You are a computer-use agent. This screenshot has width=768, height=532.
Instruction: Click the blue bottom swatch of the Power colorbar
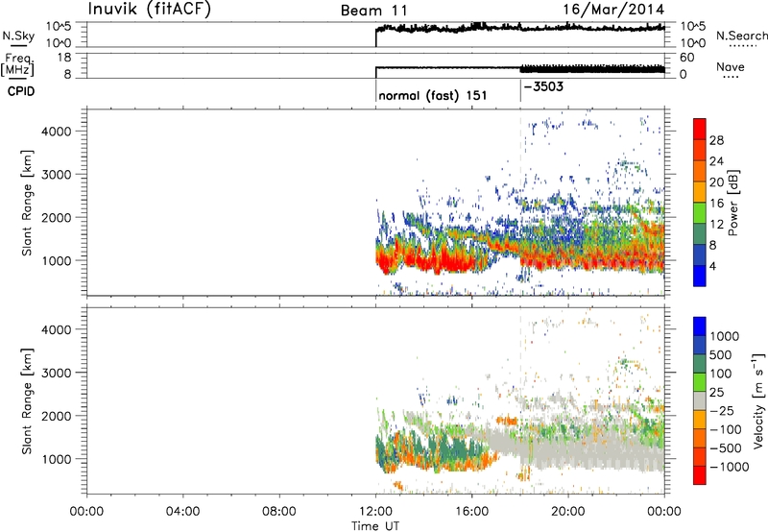point(700,276)
